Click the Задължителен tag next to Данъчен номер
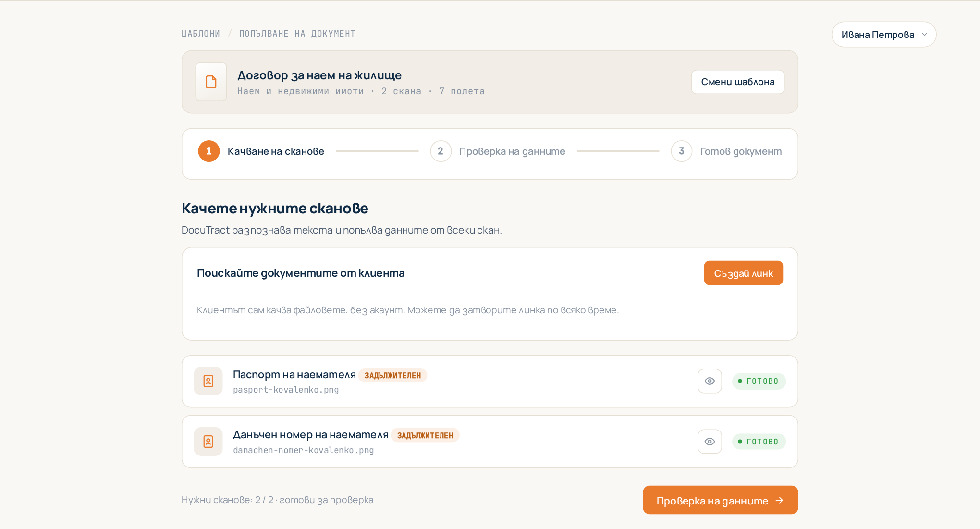This screenshot has height=529, width=980. tap(425, 435)
